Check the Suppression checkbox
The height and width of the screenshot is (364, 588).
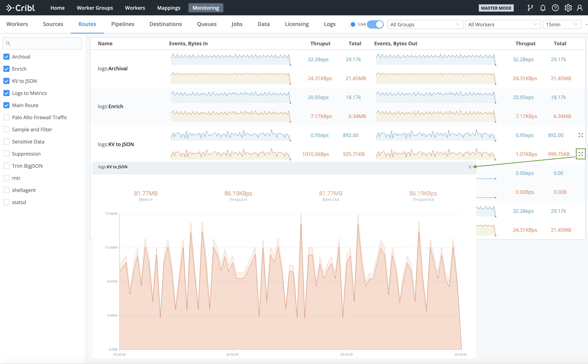click(6, 154)
